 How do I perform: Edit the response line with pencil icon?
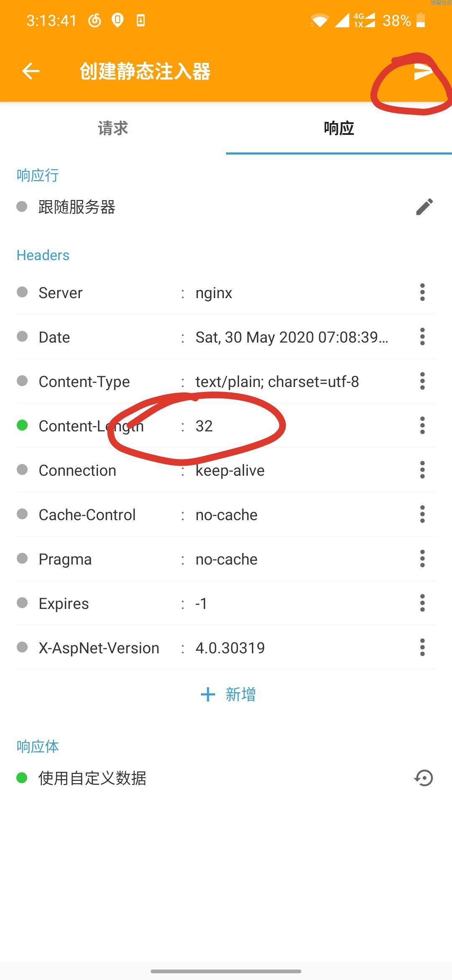424,207
